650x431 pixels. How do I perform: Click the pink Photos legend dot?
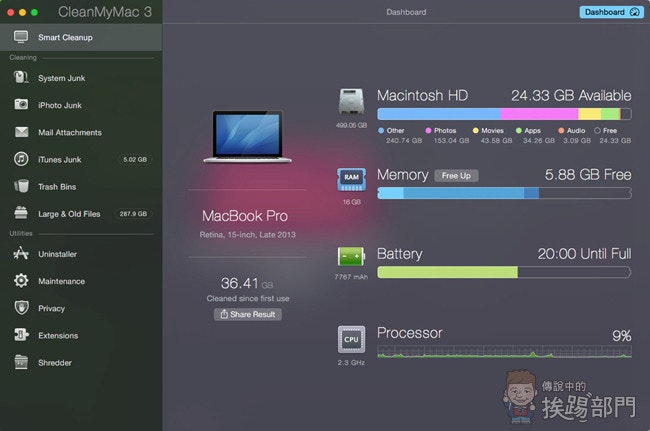428,131
